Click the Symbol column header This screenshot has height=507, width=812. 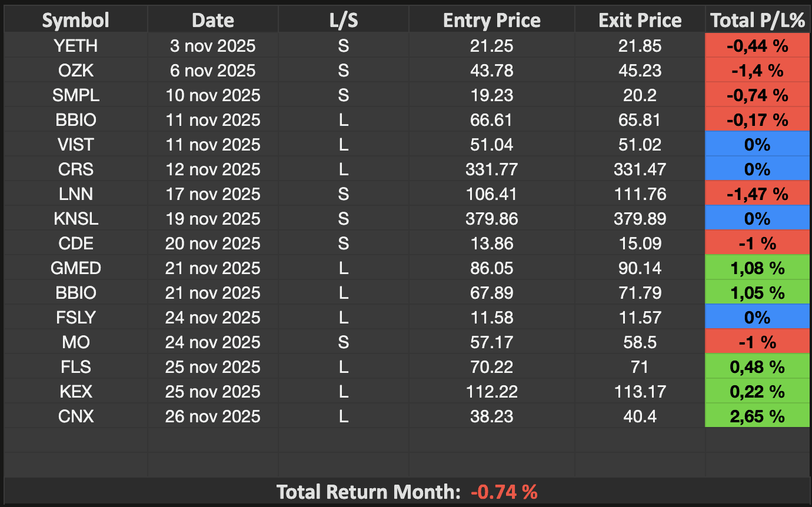click(x=75, y=21)
